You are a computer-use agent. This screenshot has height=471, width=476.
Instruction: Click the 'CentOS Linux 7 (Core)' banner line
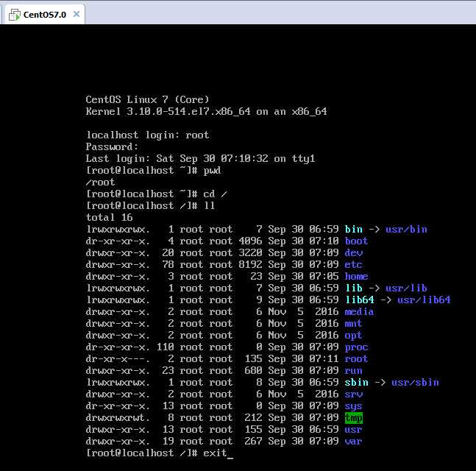point(148,99)
